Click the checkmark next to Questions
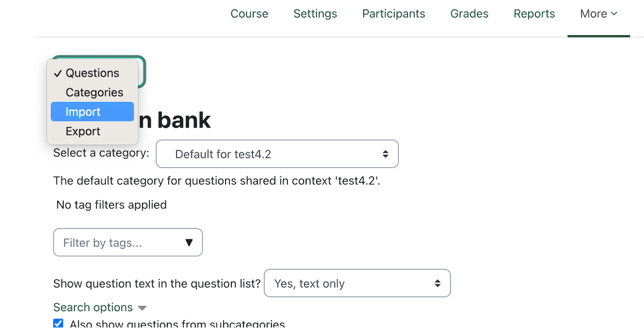Screen dimensions: 644x328 pyautogui.click(x=58, y=73)
